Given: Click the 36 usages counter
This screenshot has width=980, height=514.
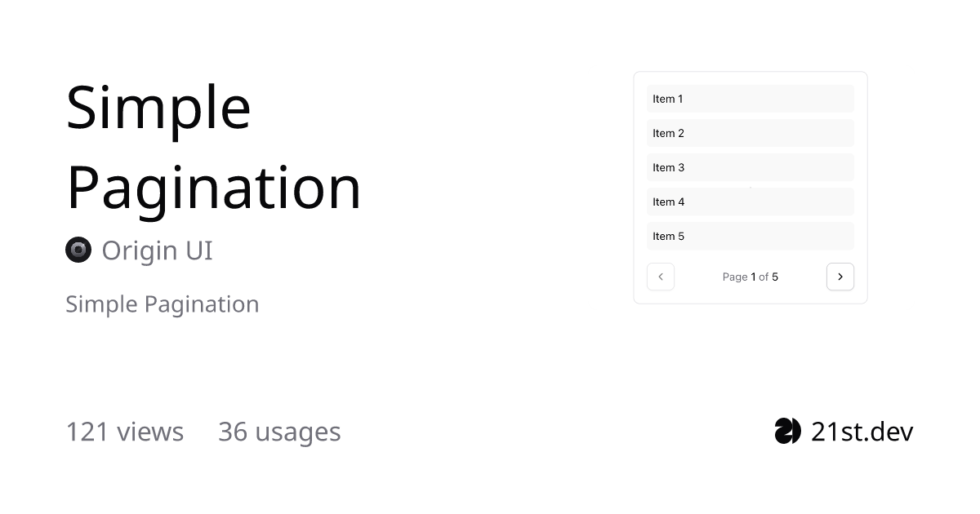Looking at the screenshot, I should click(279, 432).
